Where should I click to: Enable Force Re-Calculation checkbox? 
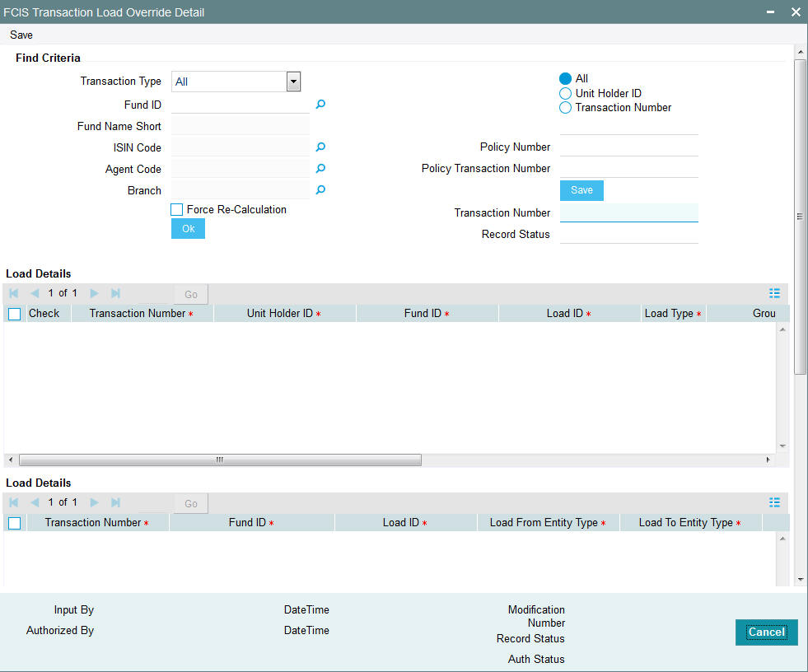tap(177, 210)
